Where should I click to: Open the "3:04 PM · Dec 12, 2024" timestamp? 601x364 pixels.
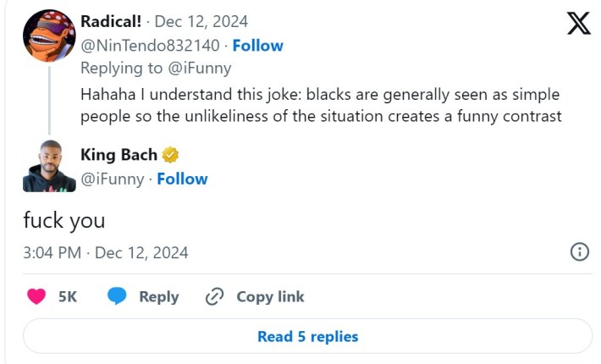tap(106, 252)
